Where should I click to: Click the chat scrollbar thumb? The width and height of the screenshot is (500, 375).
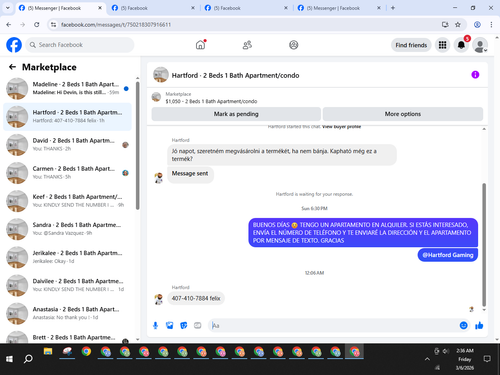point(484,244)
